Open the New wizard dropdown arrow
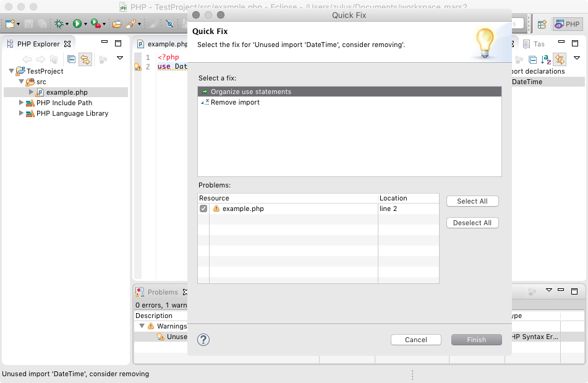Image resolution: width=588 pixels, height=383 pixels. (x=18, y=24)
